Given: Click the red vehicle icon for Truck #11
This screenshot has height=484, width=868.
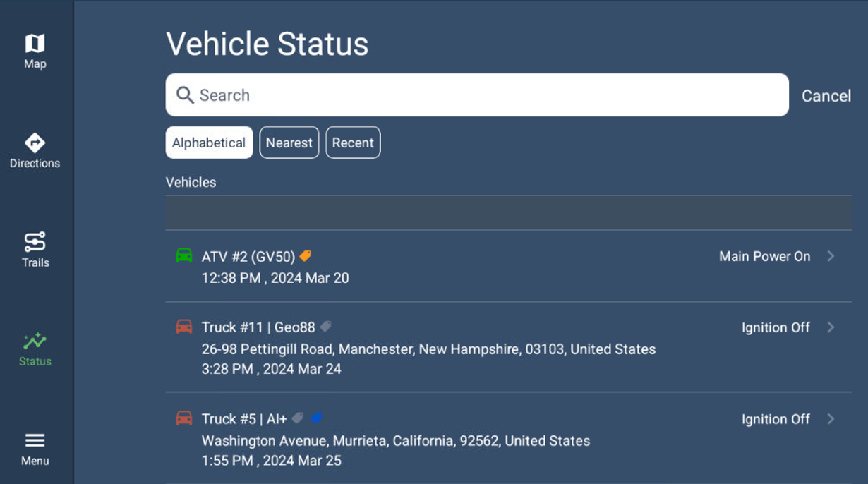Looking at the screenshot, I should (x=184, y=327).
